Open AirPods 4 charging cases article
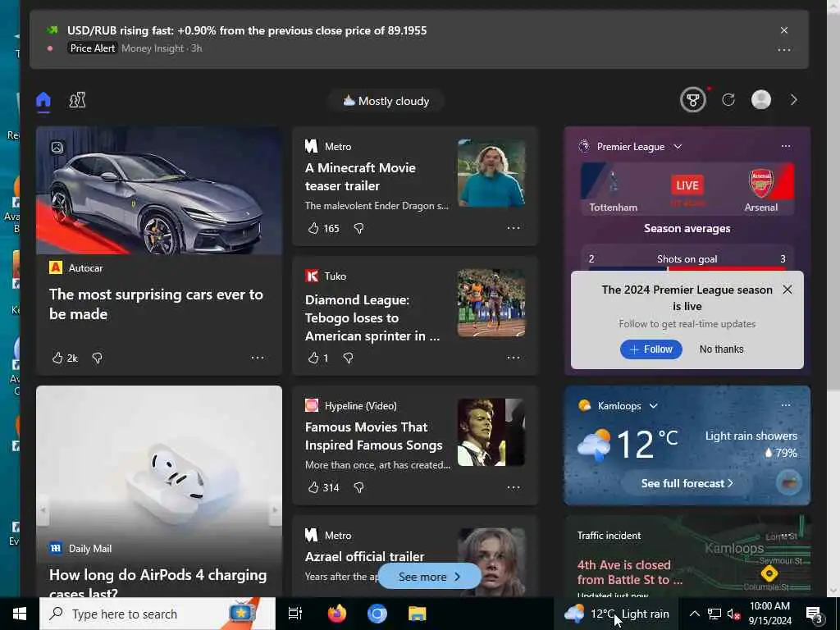840x630 pixels. [158, 583]
